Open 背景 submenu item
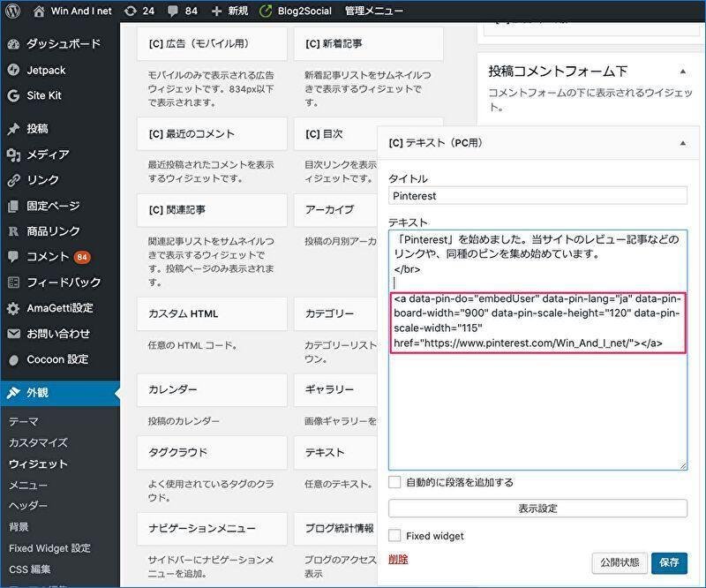The image size is (706, 588). pos(19,527)
